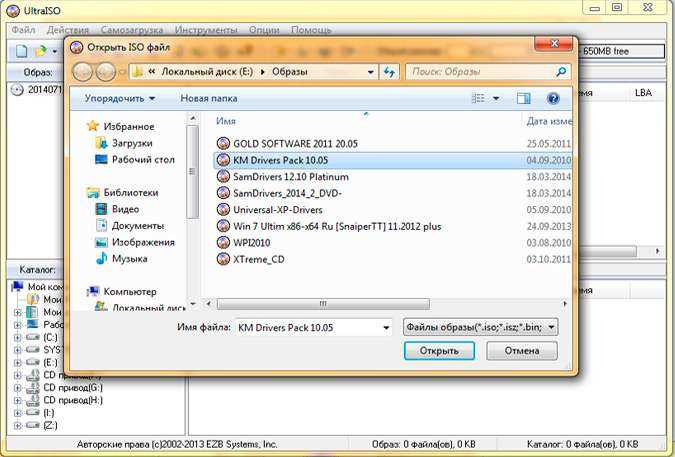Select WPI2010 image file icon
The image size is (675, 457).
[x=223, y=243]
